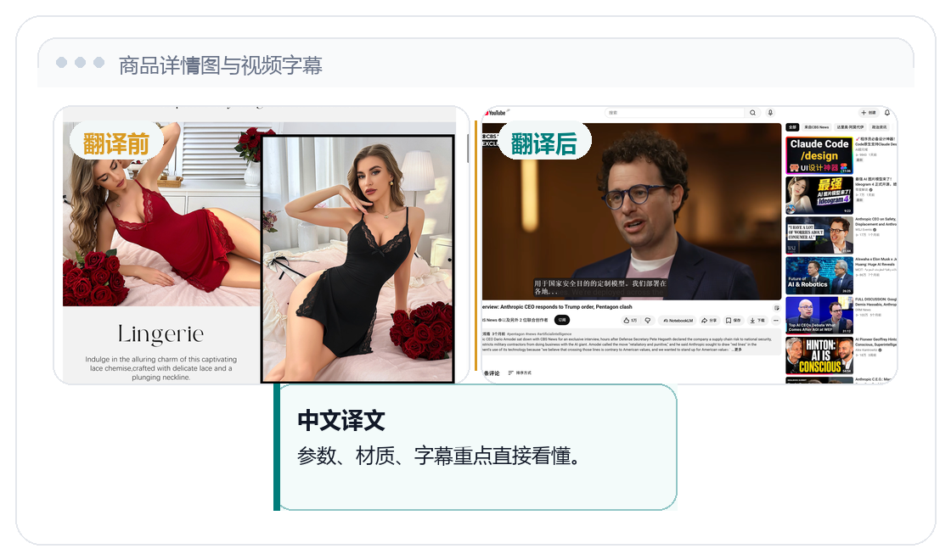Image resolution: width=951 pixels, height=560 pixels.
Task: Open 'I have a lot of worries' WSJ thumbnail
Action: coord(819,235)
